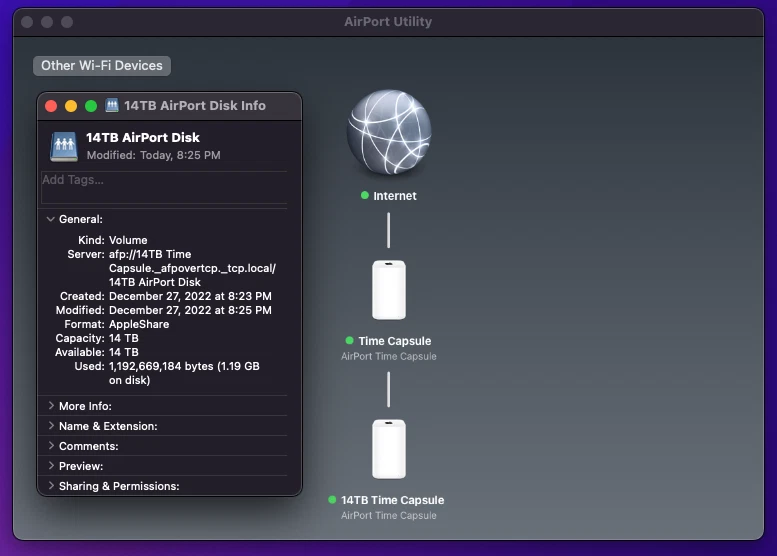
Task: Click the Add Tags field
Action: click(x=164, y=187)
